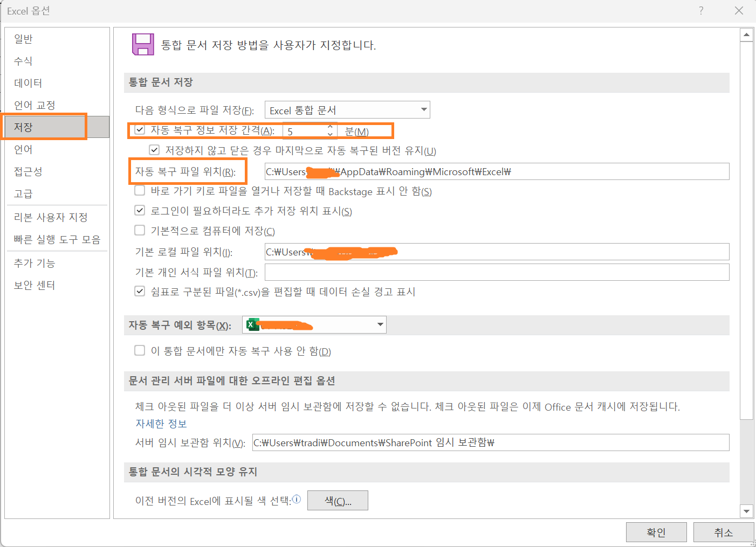Cancel the dialog with 취소 button
The height and width of the screenshot is (547, 756).
pos(723,532)
